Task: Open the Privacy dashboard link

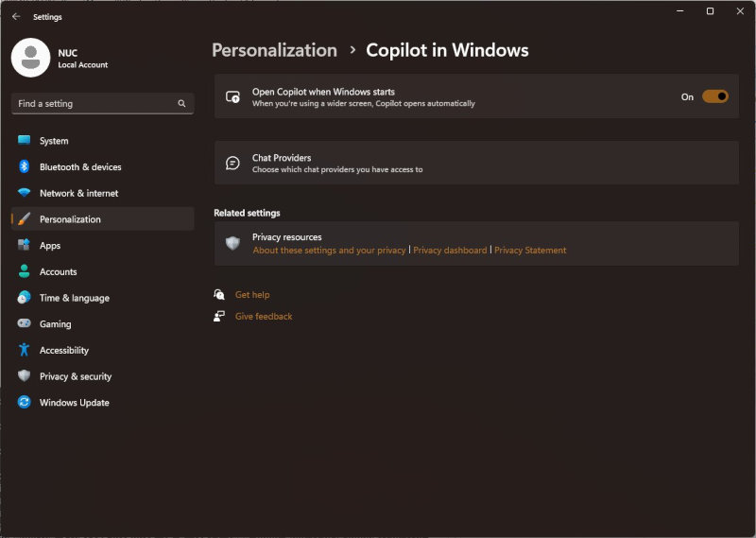Action: 450,251
